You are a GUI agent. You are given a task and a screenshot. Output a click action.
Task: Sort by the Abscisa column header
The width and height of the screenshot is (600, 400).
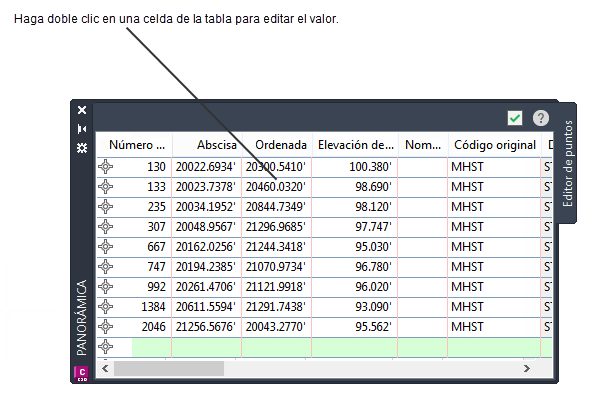coord(207,145)
